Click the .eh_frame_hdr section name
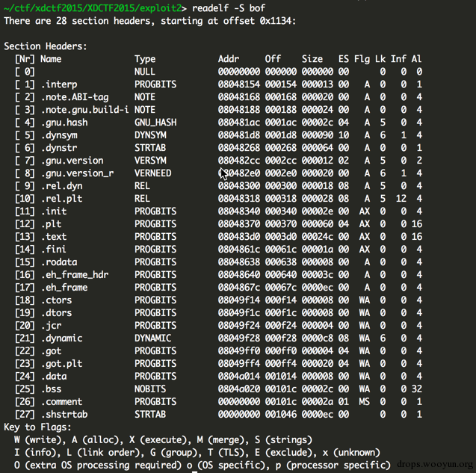The height and width of the screenshot is (473, 476). [x=75, y=275]
